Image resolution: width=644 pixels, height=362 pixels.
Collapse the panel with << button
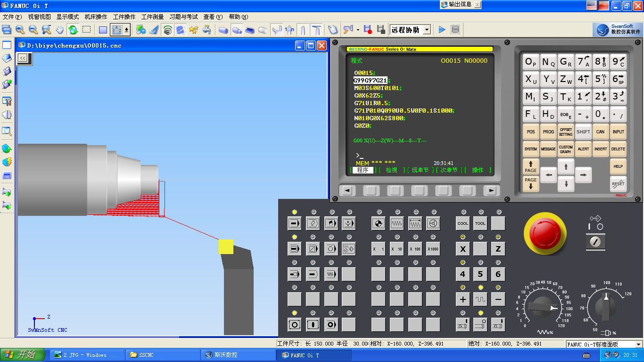(x=23, y=58)
